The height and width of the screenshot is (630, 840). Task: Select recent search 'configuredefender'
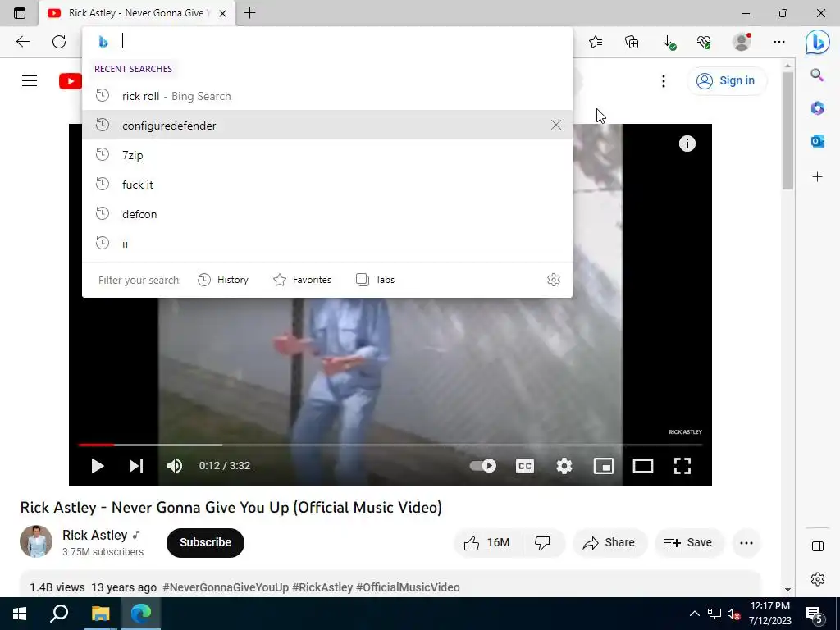click(327, 126)
